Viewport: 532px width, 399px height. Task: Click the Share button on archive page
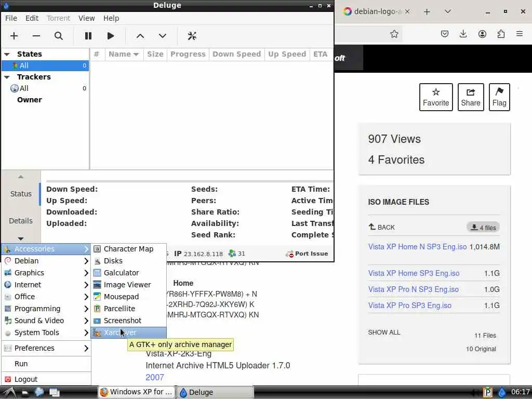[x=471, y=97]
